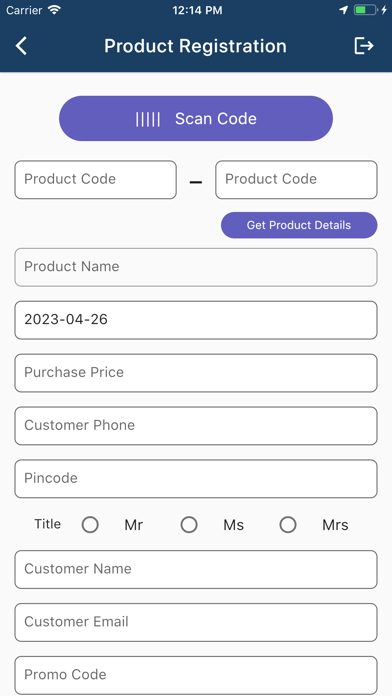This screenshot has width=392, height=696.
Task: Open the purchase date field 2023-04-26
Action: coord(196,320)
